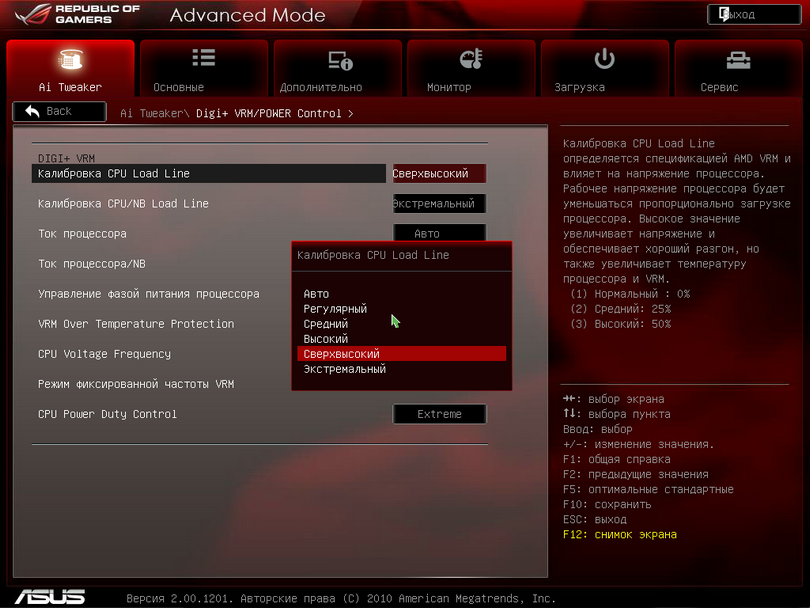Click the Дополнительно tab icon

[340, 60]
